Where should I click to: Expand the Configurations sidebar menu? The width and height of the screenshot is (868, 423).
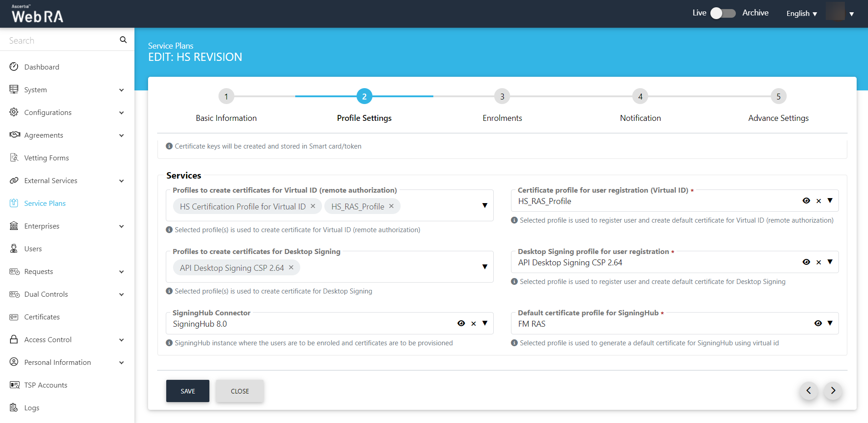[121, 113]
